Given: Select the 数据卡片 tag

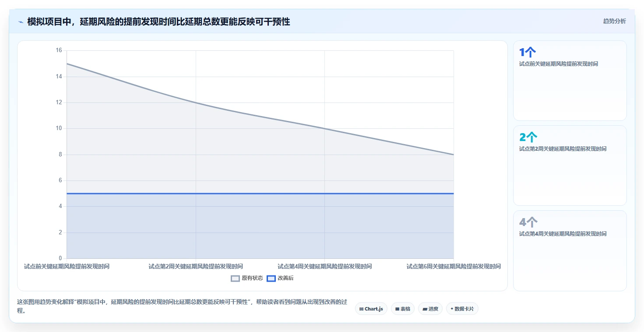Looking at the screenshot, I should 462,309.
